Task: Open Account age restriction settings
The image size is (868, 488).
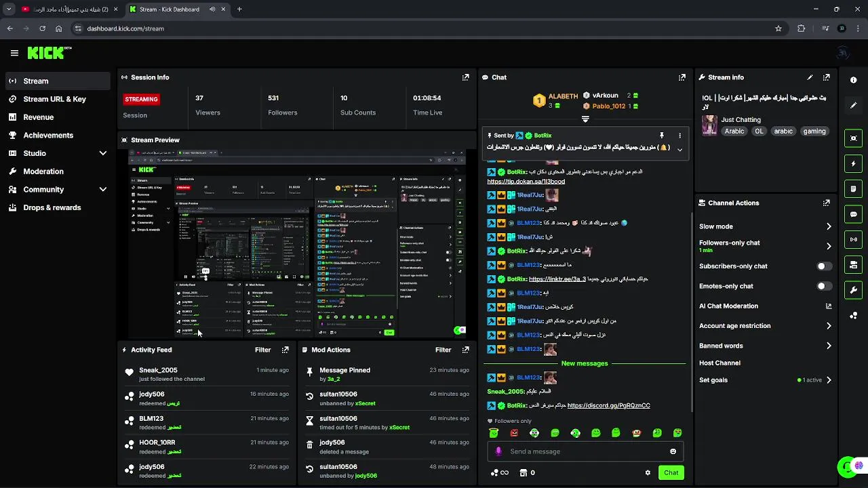Action: (765, 326)
